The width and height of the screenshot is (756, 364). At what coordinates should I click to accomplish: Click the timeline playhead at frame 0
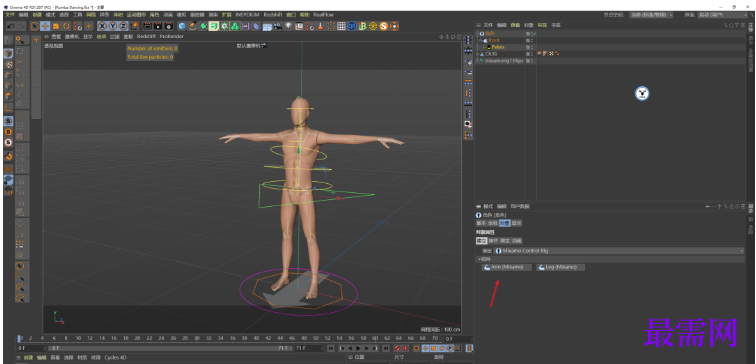click(19, 338)
